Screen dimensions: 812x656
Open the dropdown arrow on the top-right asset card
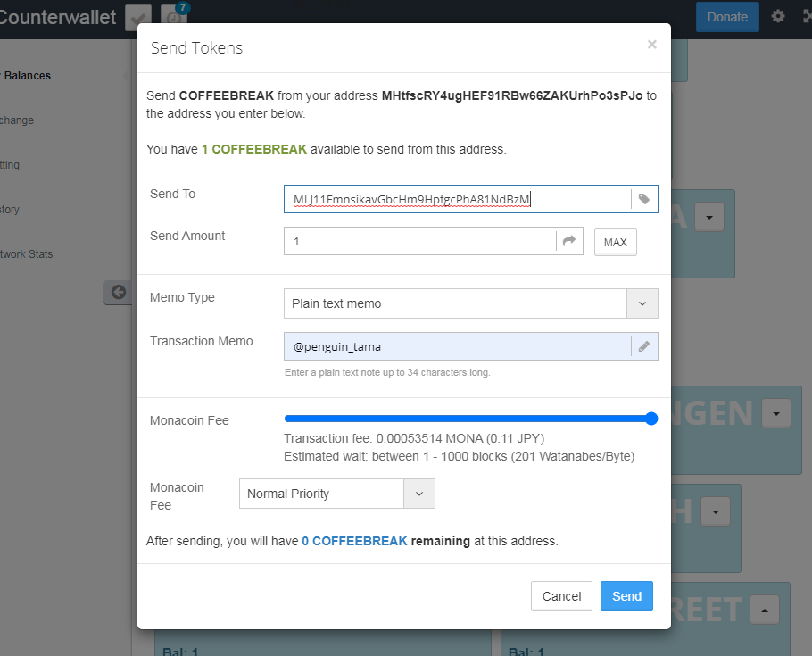tap(708, 217)
